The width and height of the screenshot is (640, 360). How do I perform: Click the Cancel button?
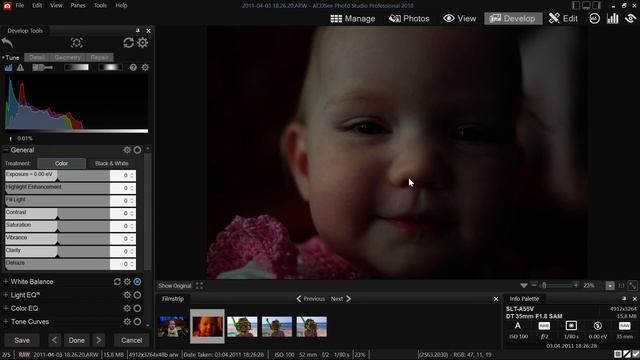pos(131,340)
